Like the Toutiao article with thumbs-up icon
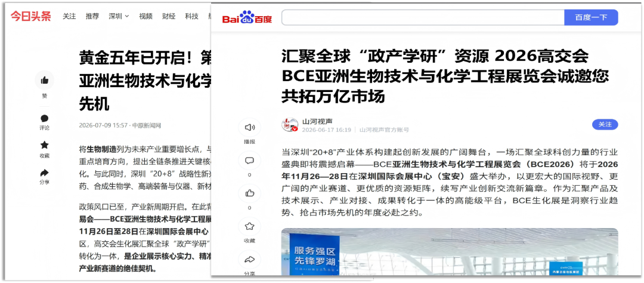The height and width of the screenshot is (283, 644). coord(44,80)
